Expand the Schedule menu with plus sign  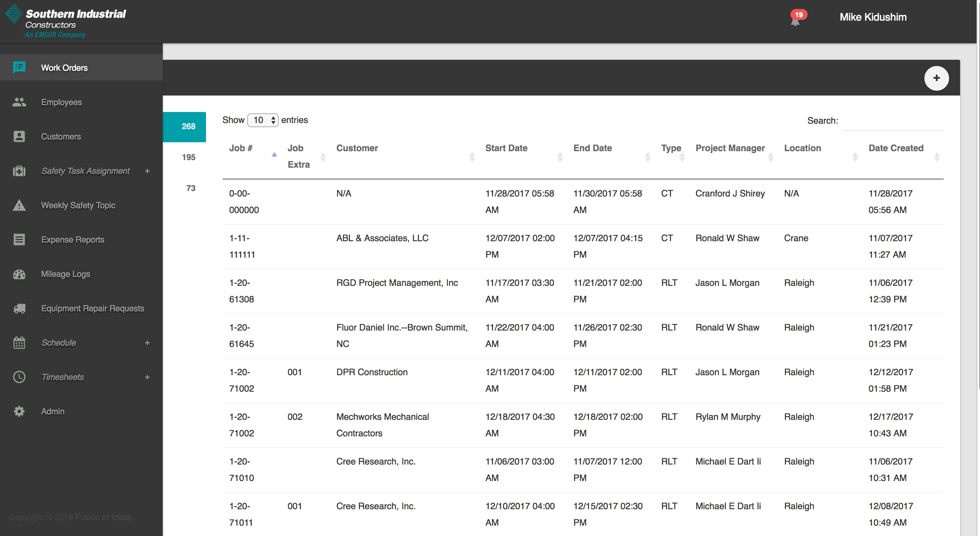[x=147, y=343]
